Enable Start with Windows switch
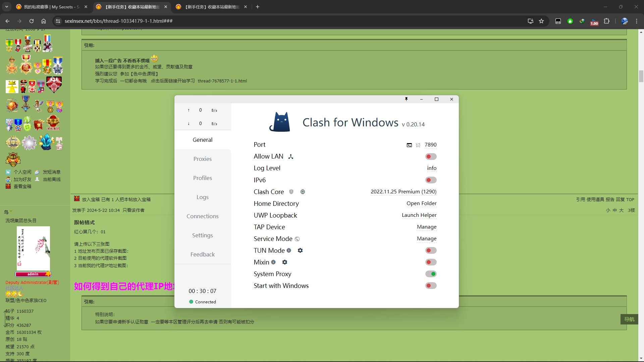 pyautogui.click(x=431, y=286)
